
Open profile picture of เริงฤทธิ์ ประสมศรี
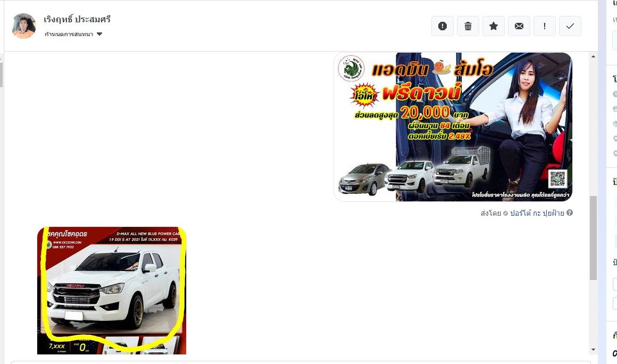(24, 26)
